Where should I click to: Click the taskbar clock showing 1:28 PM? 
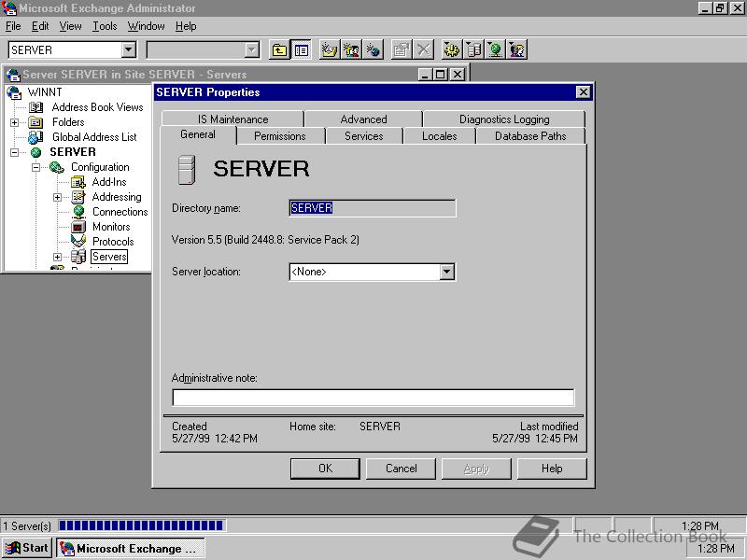[715, 549]
